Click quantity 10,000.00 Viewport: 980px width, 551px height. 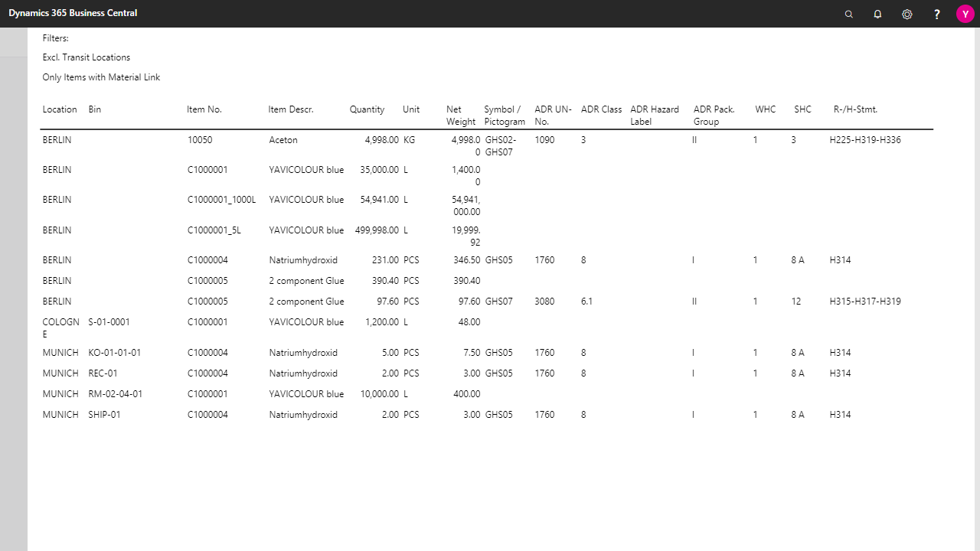(x=380, y=394)
